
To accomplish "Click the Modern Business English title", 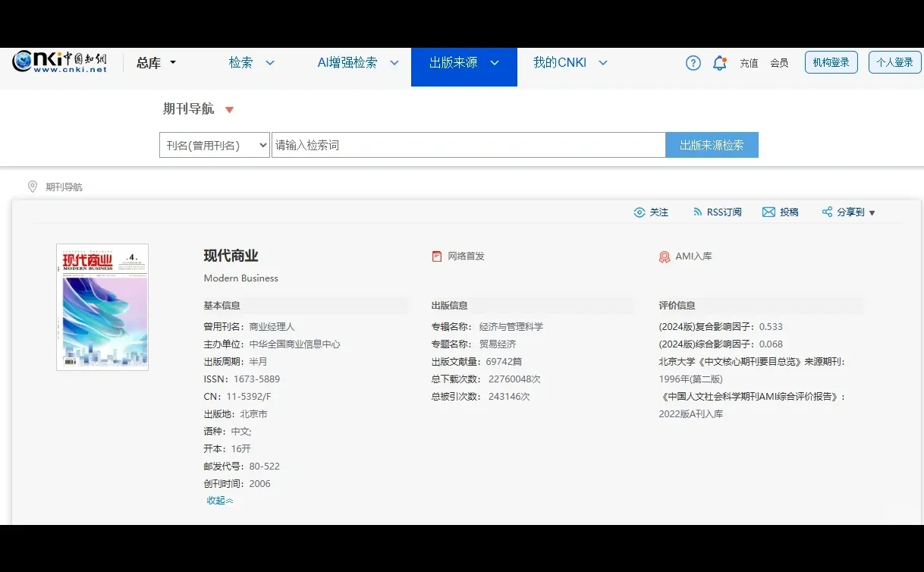I will pos(240,278).
